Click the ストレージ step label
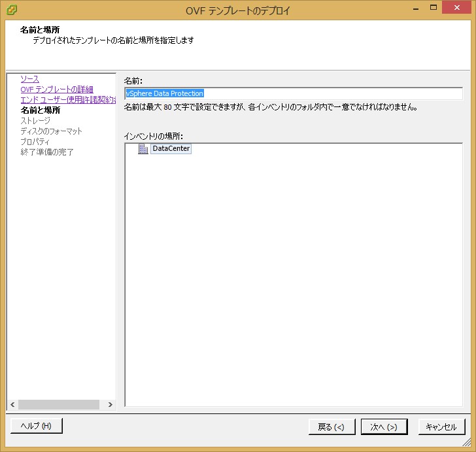The width and height of the screenshot is (476, 452). [x=35, y=121]
